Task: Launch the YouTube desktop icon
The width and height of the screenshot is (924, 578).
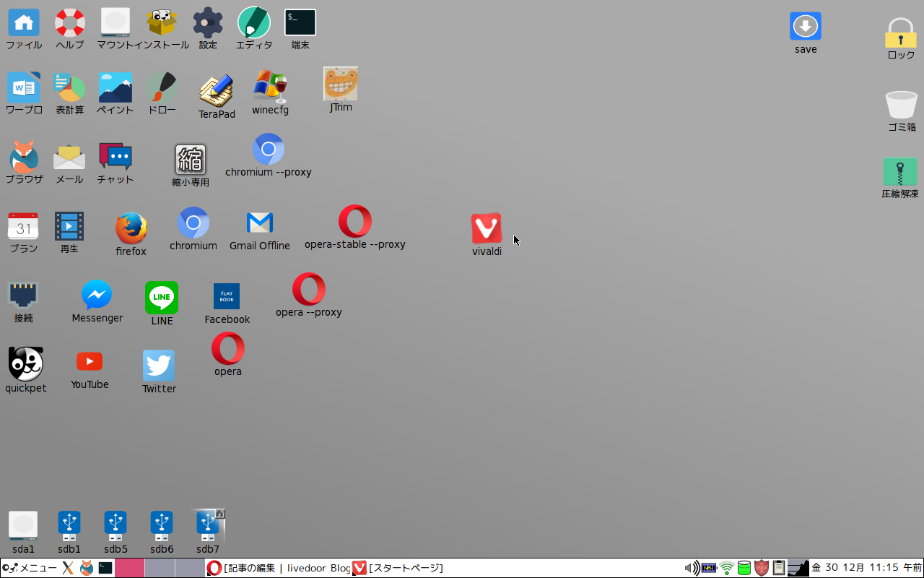Action: pyautogui.click(x=90, y=361)
